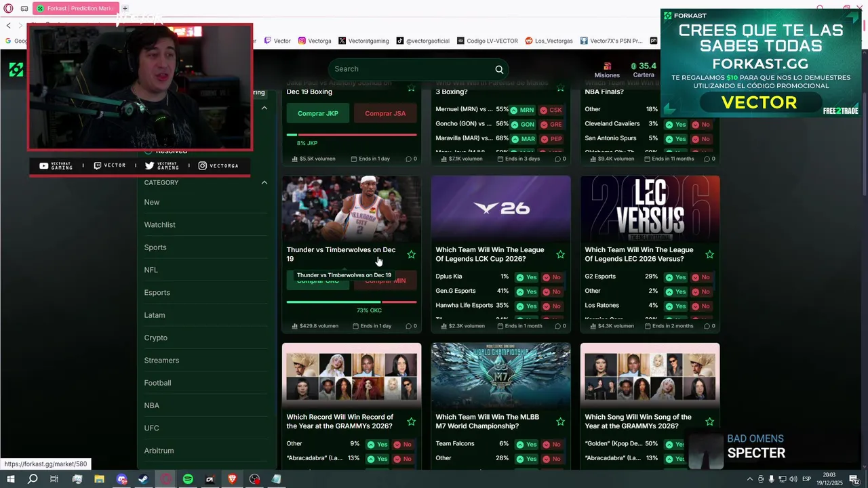Star the GRAMMYs Song of the Year market
This screenshot has height=488, width=868.
pos(710,422)
